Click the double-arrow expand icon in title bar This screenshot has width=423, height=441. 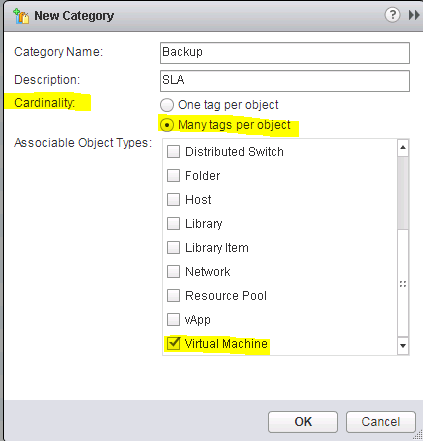click(x=414, y=15)
